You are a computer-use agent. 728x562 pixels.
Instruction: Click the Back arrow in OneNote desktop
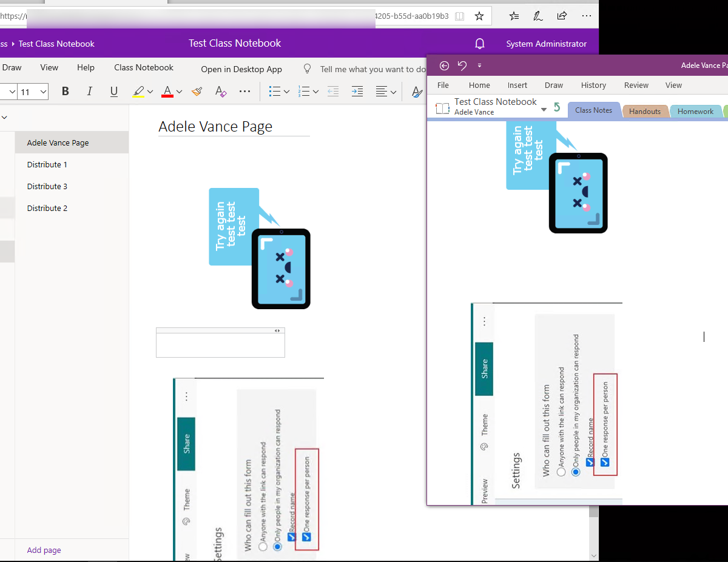[x=444, y=65]
